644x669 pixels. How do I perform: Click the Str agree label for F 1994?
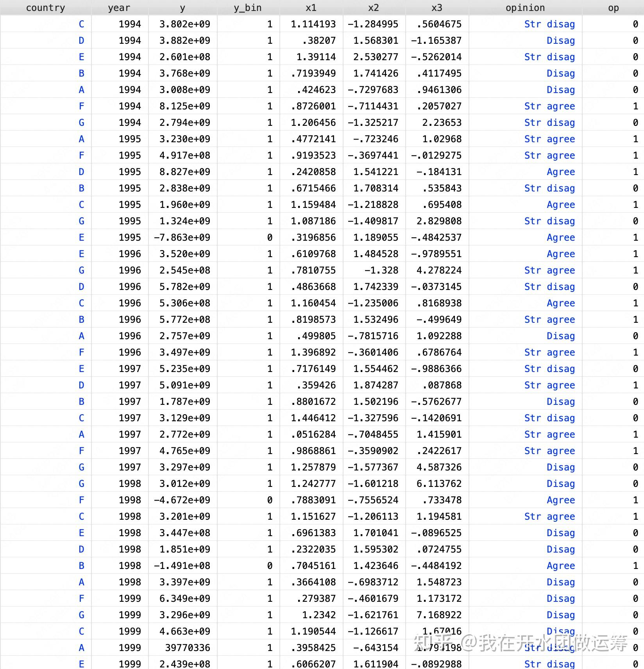coord(549,106)
